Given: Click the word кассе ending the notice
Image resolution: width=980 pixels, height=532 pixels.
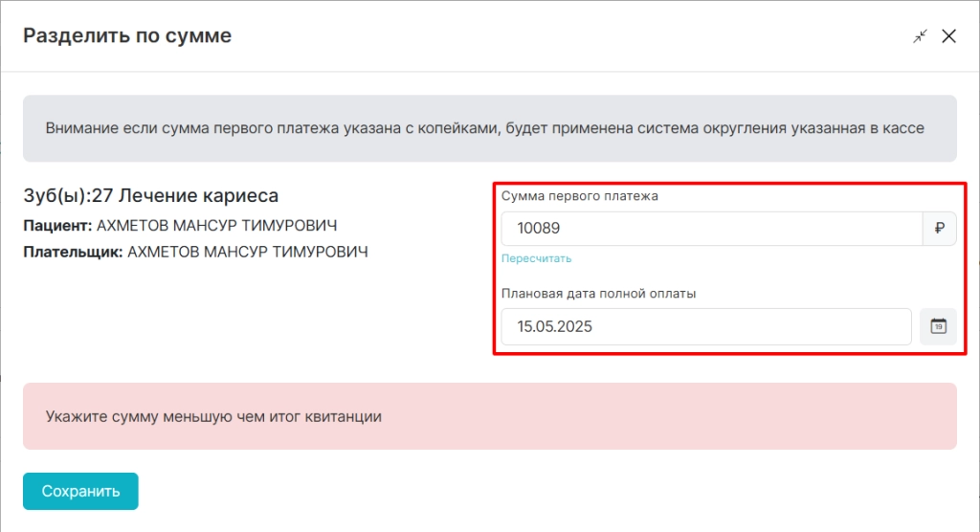Looking at the screenshot, I should coord(903,128).
